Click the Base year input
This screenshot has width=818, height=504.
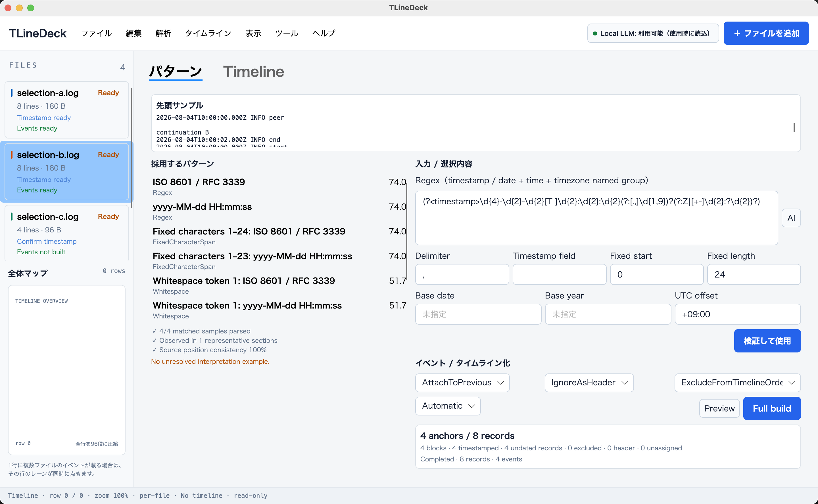point(608,314)
